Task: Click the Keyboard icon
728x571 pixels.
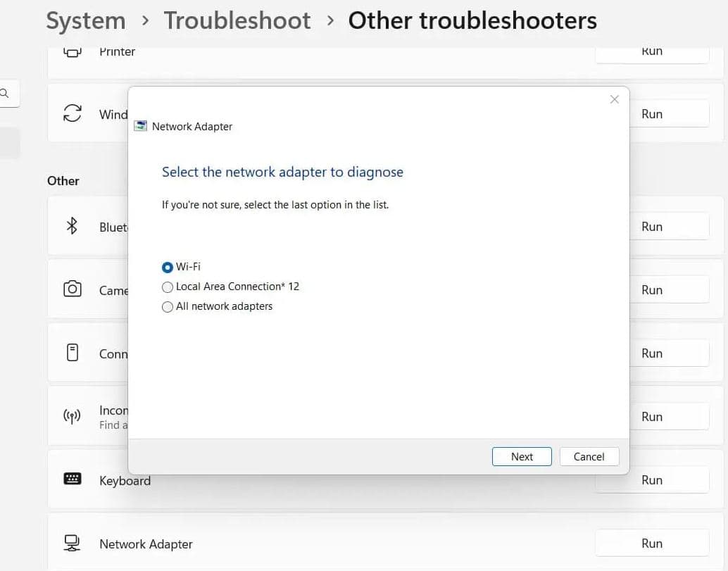Action: point(72,479)
